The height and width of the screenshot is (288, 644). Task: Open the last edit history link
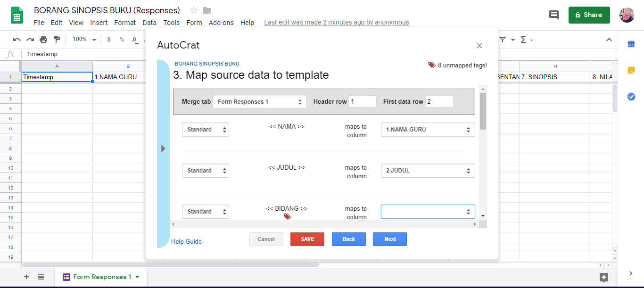337,22
